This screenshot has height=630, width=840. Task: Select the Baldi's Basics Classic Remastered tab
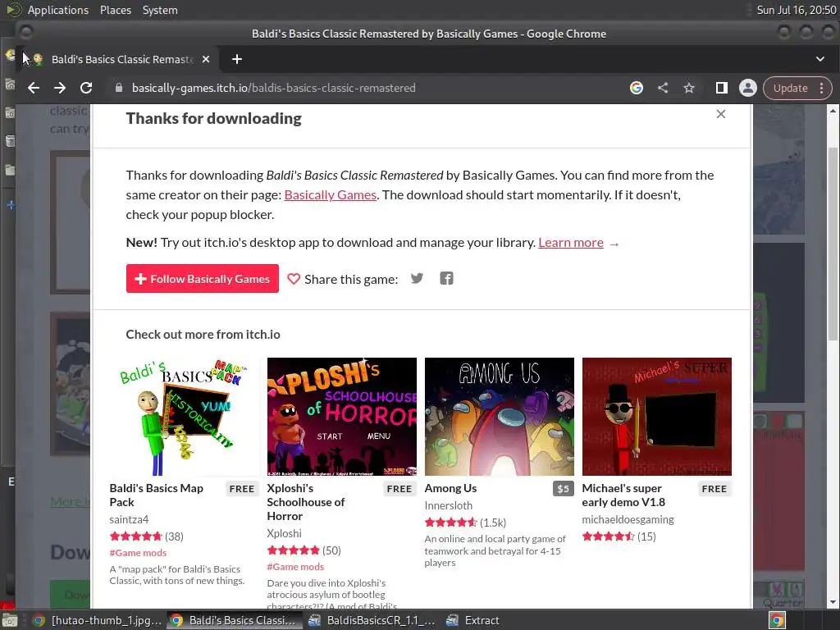point(122,59)
